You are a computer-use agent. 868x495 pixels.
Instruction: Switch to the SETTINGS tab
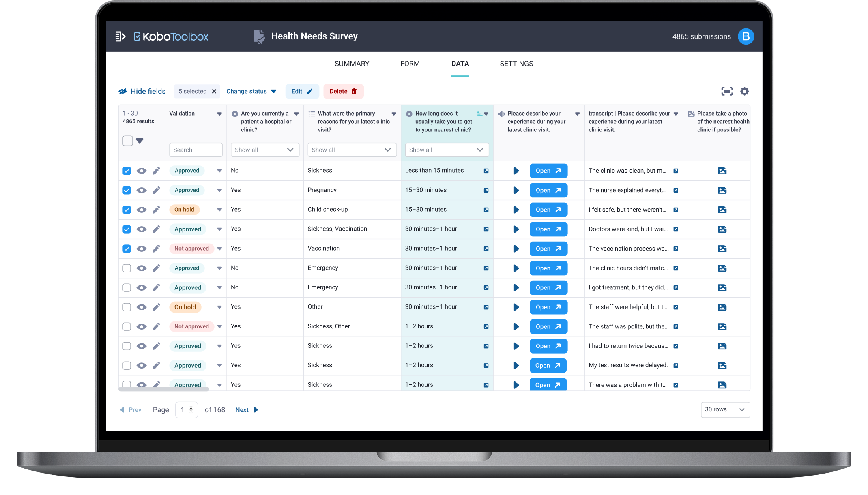pyautogui.click(x=516, y=64)
